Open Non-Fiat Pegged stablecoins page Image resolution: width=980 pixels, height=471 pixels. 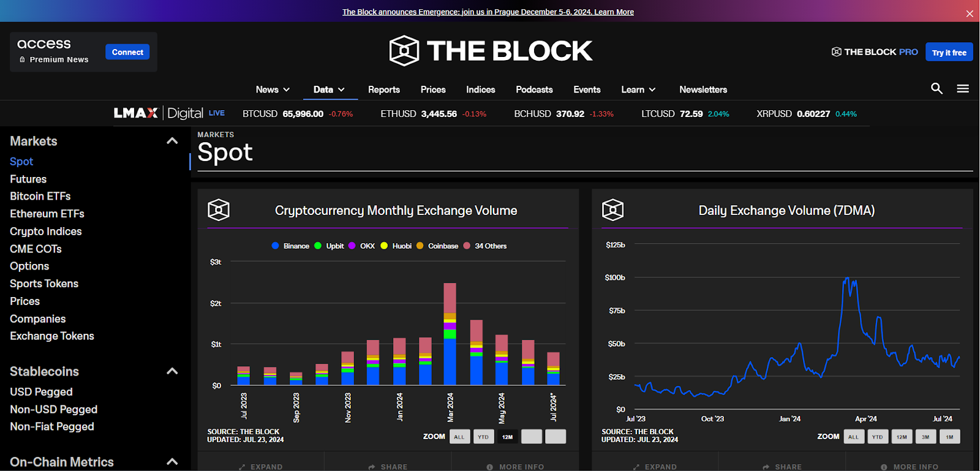pyautogui.click(x=52, y=426)
